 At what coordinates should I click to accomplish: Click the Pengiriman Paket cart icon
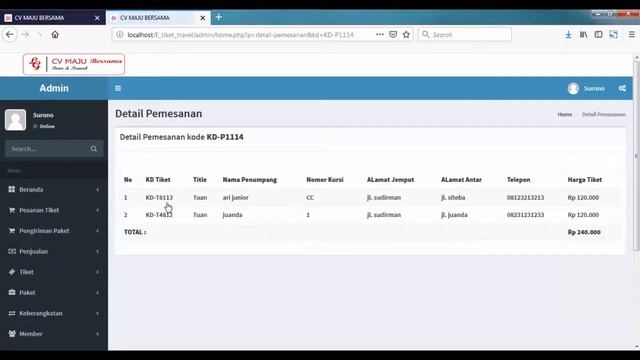click(12, 231)
